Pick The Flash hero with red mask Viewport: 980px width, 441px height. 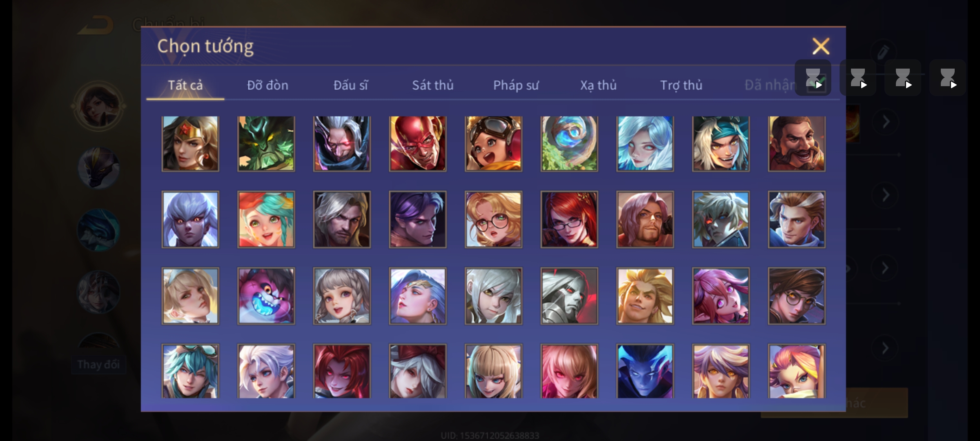[417, 143]
